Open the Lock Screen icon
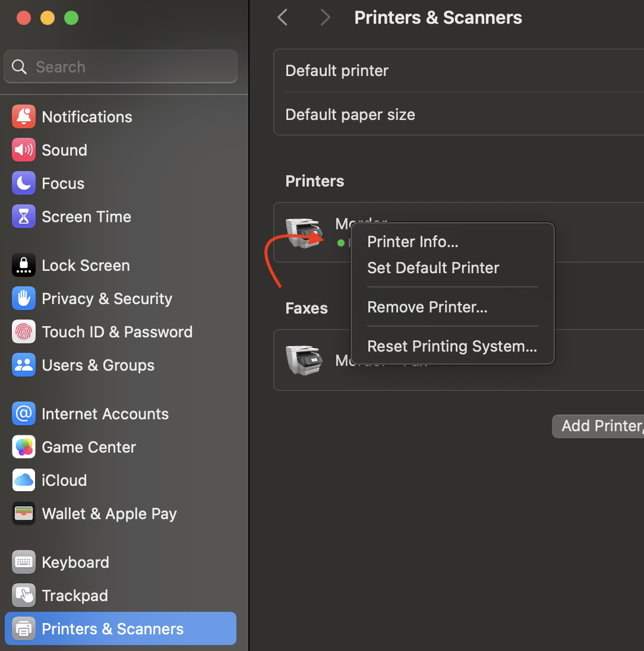 pyautogui.click(x=24, y=265)
